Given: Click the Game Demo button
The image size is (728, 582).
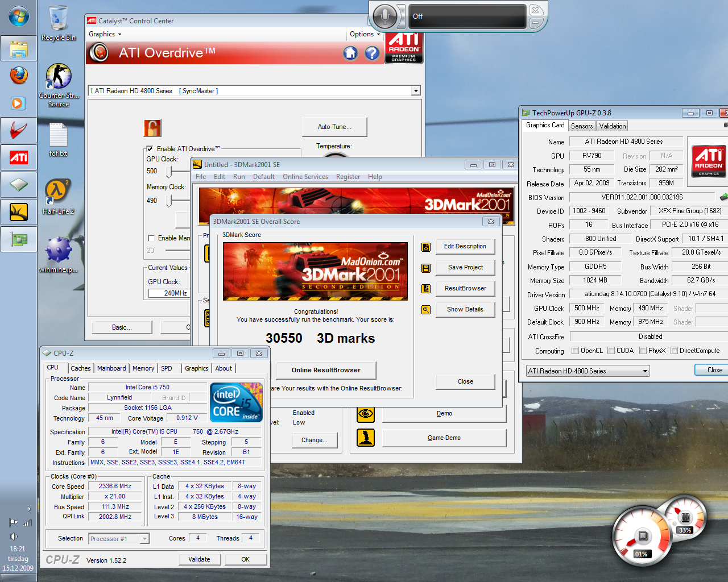Looking at the screenshot, I should pos(444,438).
